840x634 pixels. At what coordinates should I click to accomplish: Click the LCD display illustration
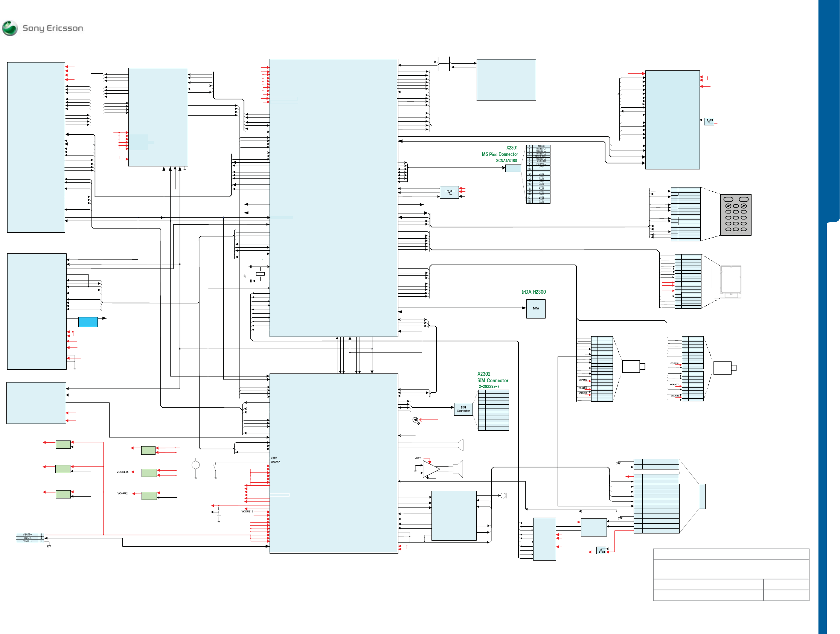[x=731, y=281]
